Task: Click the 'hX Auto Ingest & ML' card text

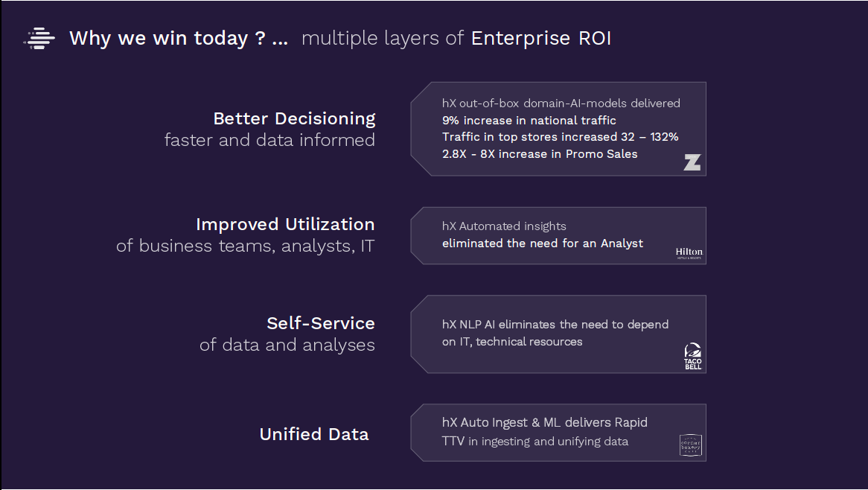Action: pyautogui.click(x=545, y=432)
